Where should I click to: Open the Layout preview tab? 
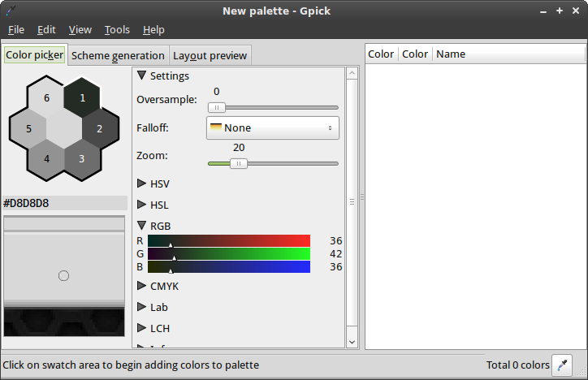210,55
